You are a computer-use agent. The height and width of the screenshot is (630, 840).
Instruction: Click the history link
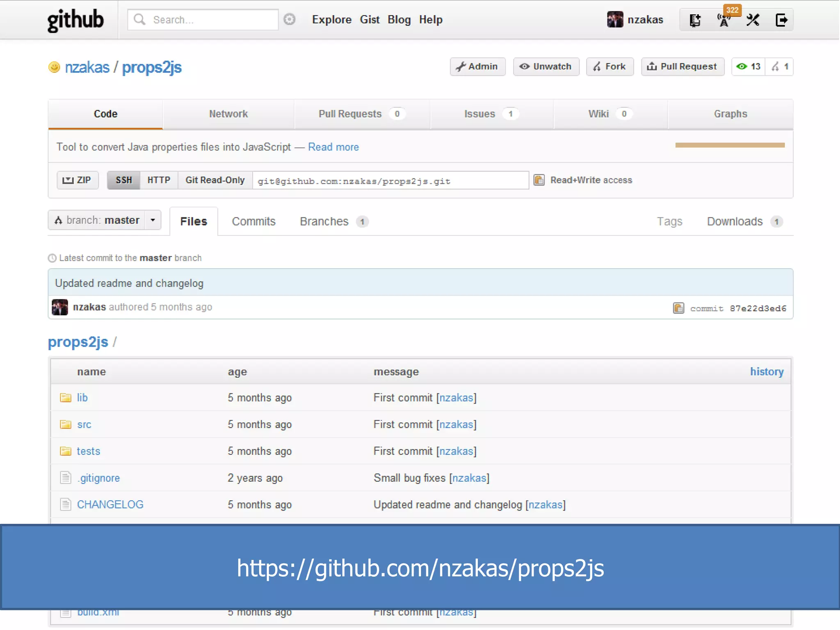click(x=767, y=372)
